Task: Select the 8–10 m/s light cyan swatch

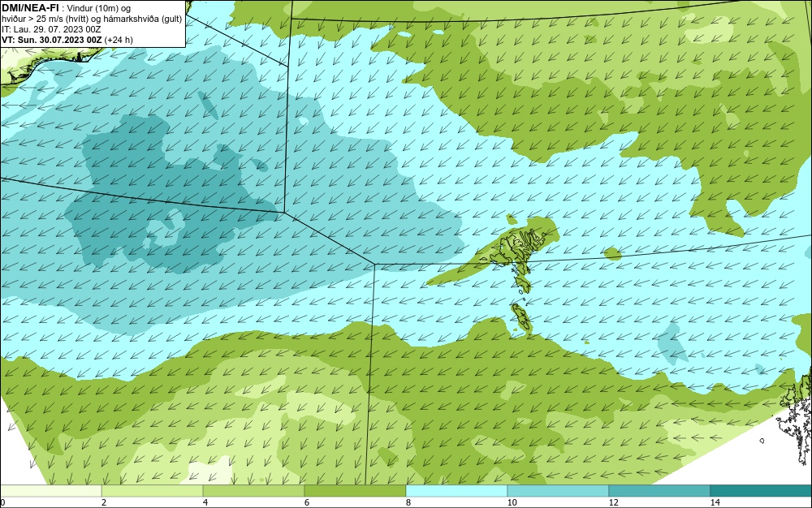Action: (x=456, y=491)
